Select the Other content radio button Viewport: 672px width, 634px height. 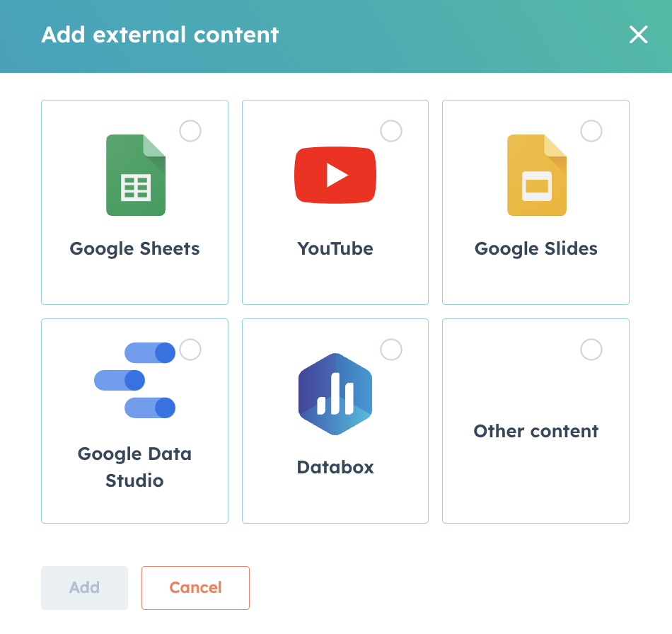pyautogui.click(x=591, y=350)
